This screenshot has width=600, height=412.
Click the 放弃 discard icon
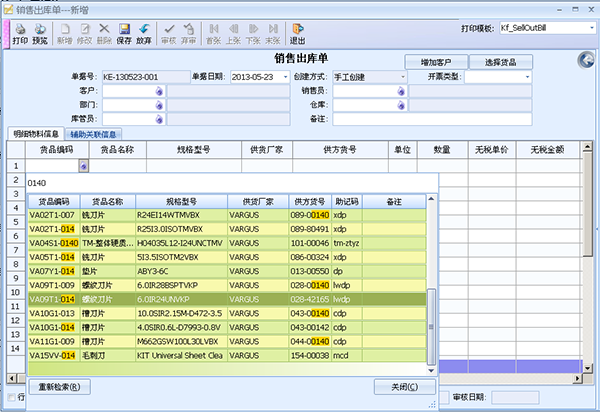(144, 34)
